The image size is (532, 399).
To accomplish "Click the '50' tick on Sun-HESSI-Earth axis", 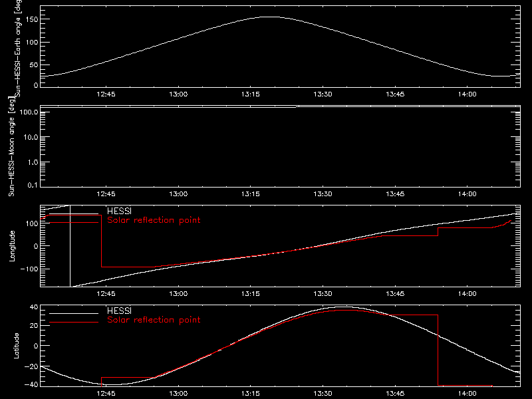I will (34, 65).
